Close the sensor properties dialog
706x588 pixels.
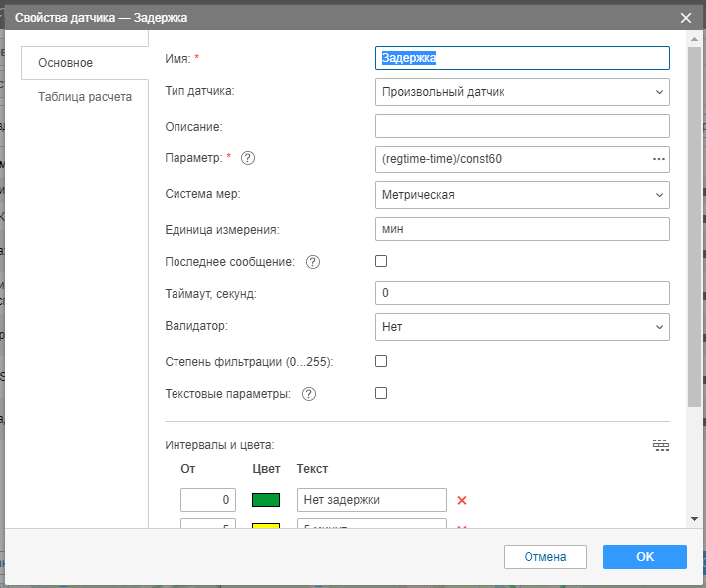[685, 18]
